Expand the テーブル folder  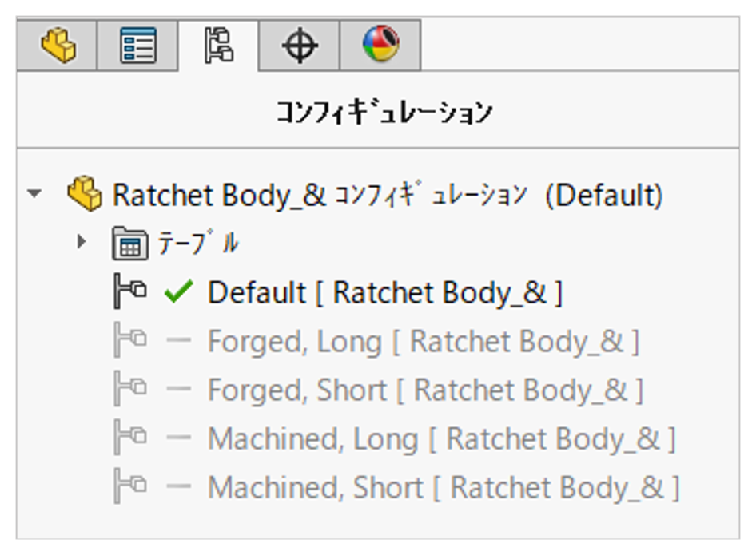click(x=81, y=242)
